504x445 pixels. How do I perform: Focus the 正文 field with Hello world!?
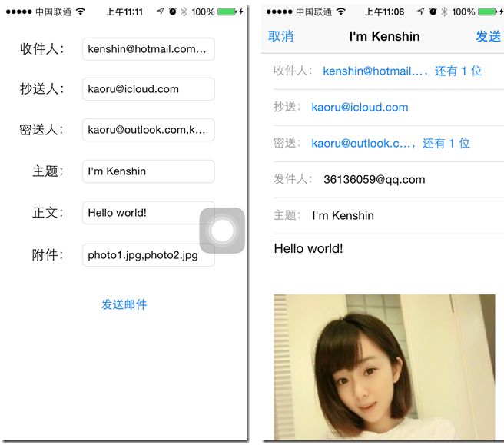click(x=148, y=213)
